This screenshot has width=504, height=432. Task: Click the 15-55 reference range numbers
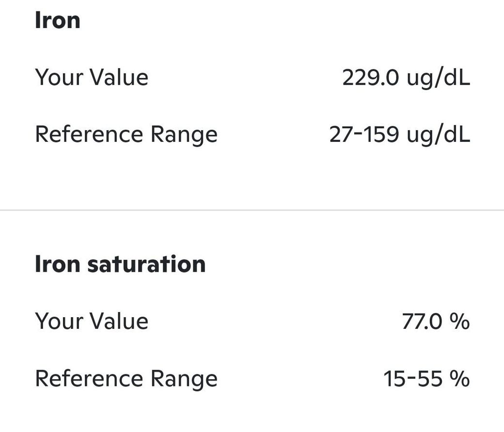(412, 379)
